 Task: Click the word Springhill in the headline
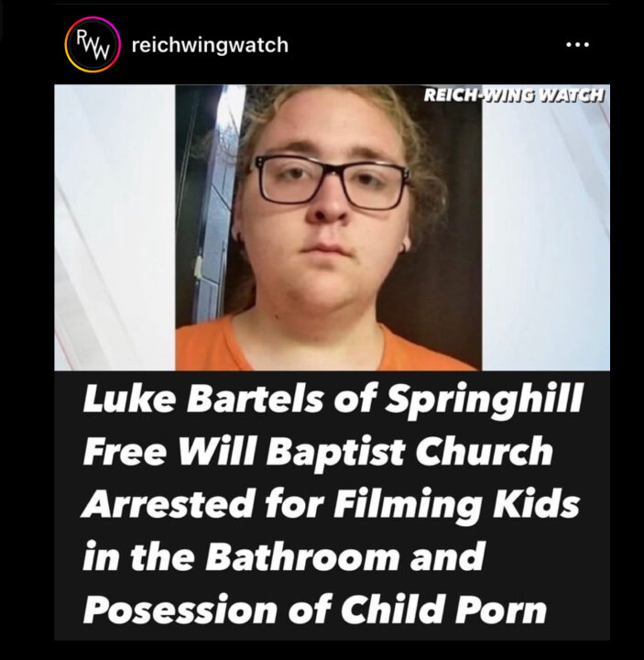pos(485,401)
